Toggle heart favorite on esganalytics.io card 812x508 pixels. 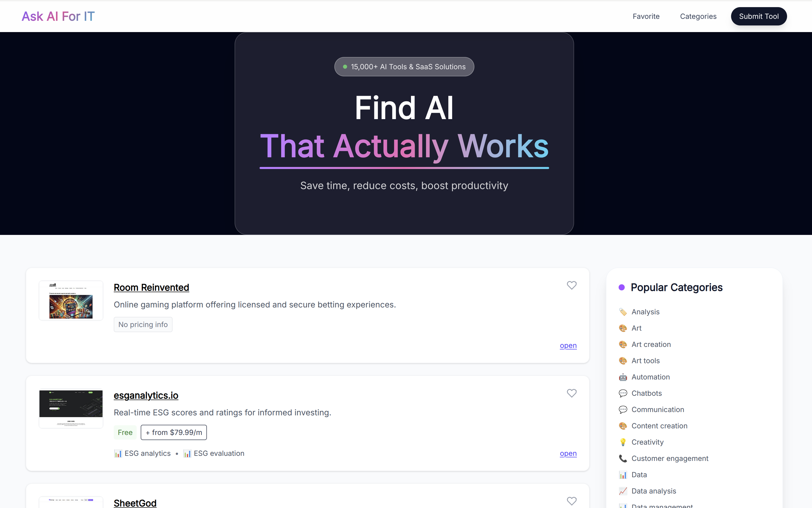[x=571, y=393]
